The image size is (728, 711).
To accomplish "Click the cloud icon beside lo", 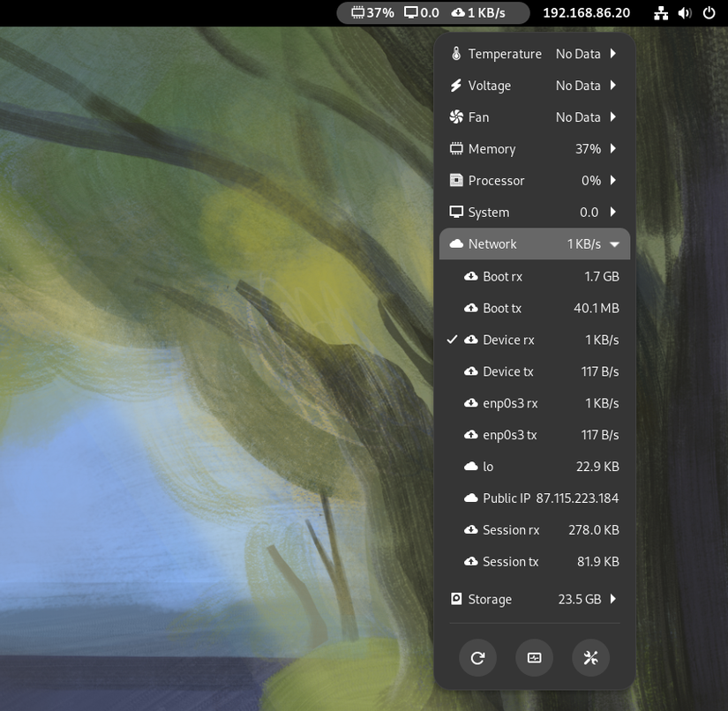I will pos(471,467).
